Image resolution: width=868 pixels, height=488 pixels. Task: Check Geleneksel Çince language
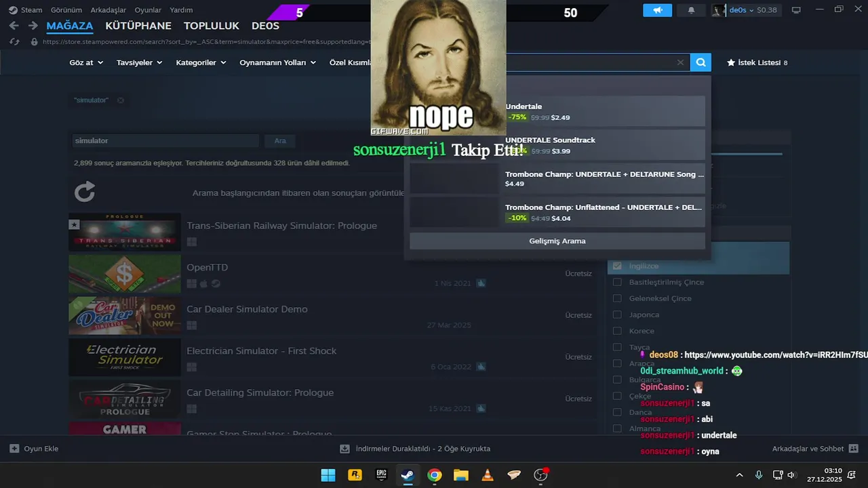click(617, 298)
